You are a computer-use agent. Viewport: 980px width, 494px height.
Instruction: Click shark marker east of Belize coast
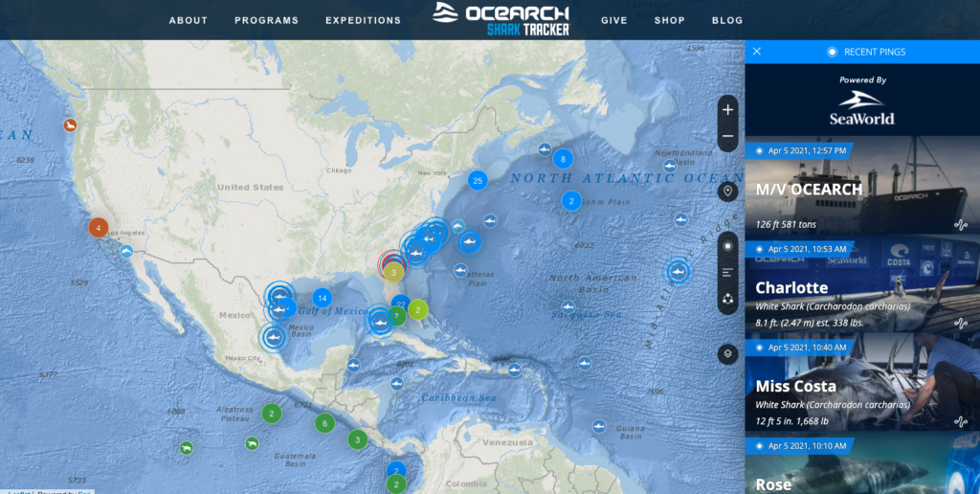coord(354,365)
